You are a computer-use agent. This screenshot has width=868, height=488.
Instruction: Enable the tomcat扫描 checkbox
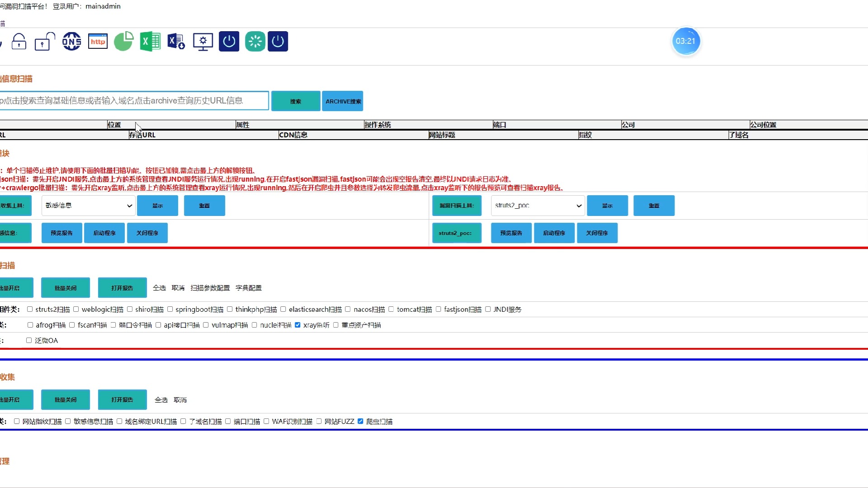click(391, 310)
